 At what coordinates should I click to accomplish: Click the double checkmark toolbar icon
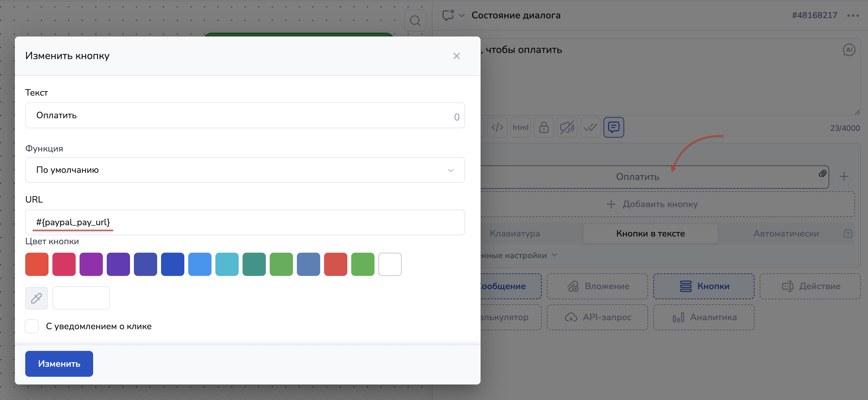590,127
